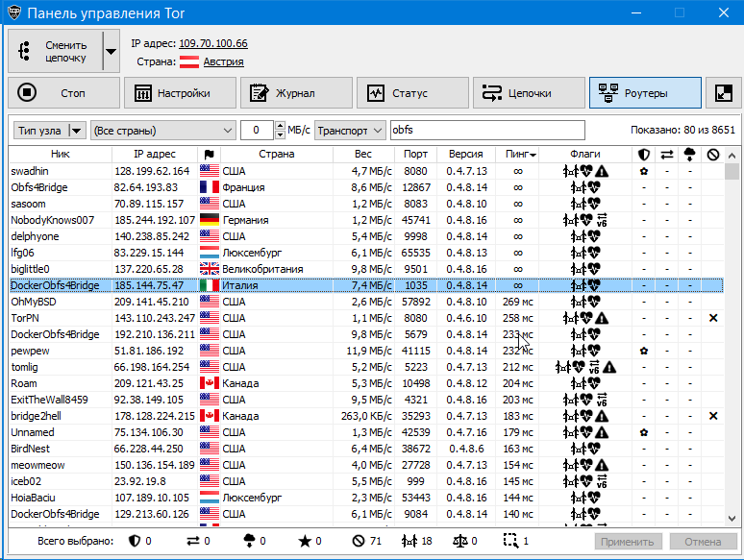
Task: Select the OhMyBSD router row
Action: tap(366, 302)
